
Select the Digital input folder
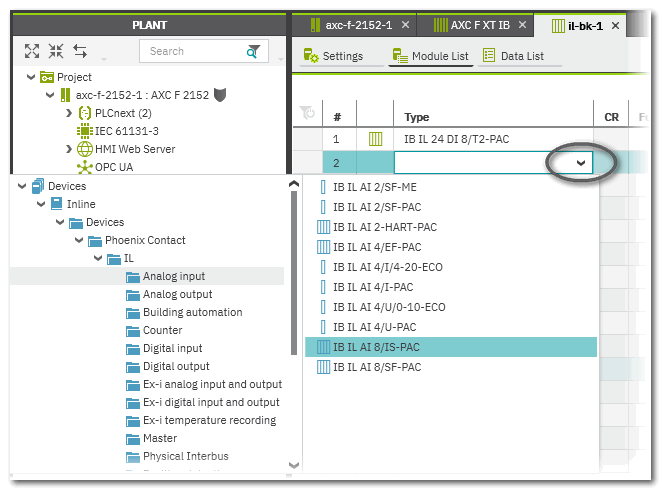click(172, 348)
